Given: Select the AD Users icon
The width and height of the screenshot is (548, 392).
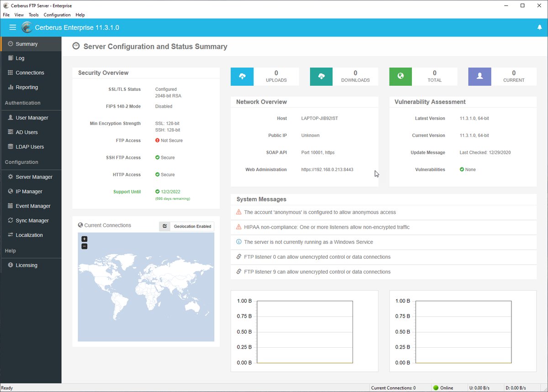Looking at the screenshot, I should click(x=10, y=132).
